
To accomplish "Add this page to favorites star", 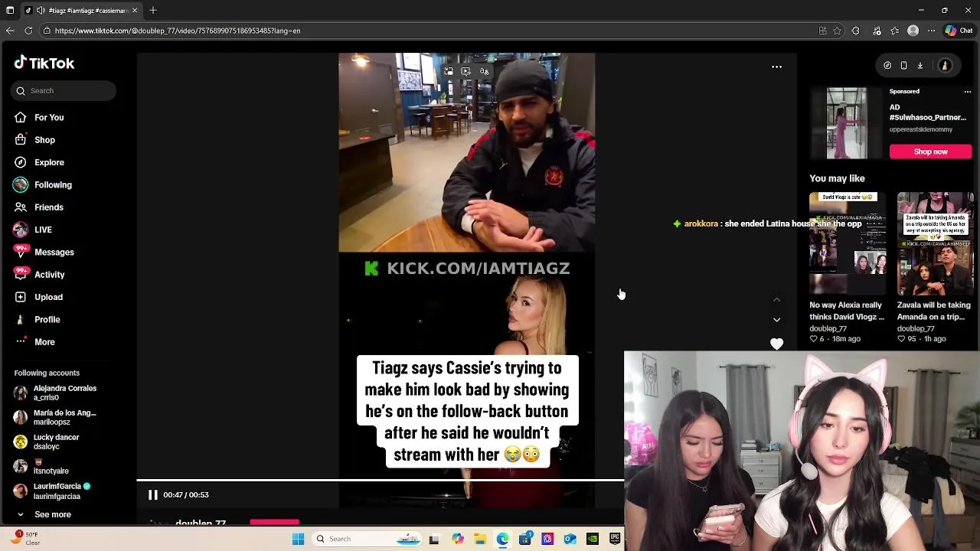I will click(x=838, y=31).
